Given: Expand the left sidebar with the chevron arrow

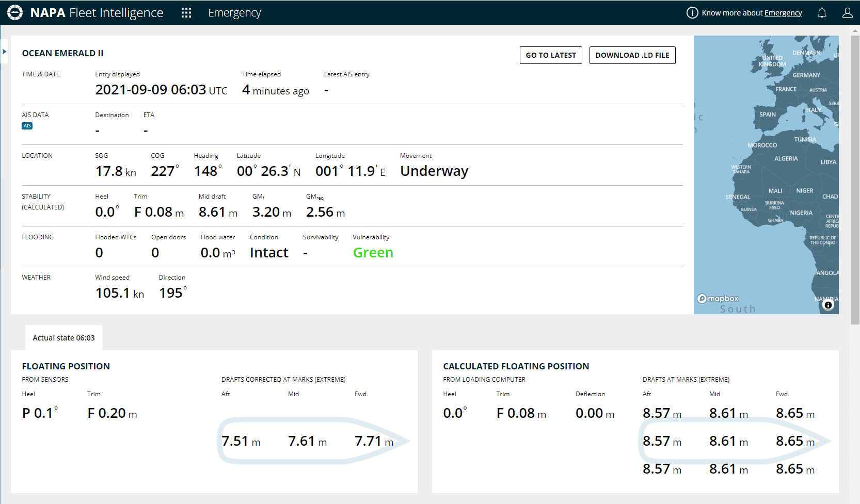Looking at the screenshot, I should point(4,52).
